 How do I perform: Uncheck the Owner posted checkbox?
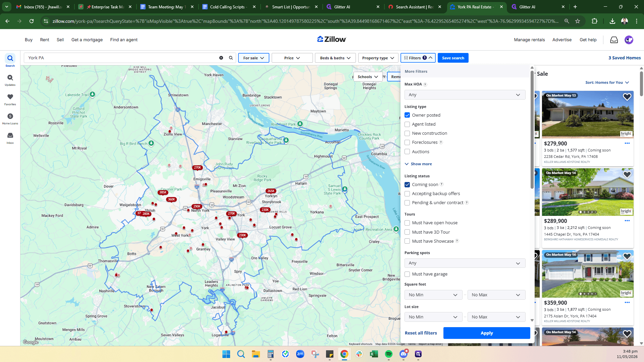[407, 115]
